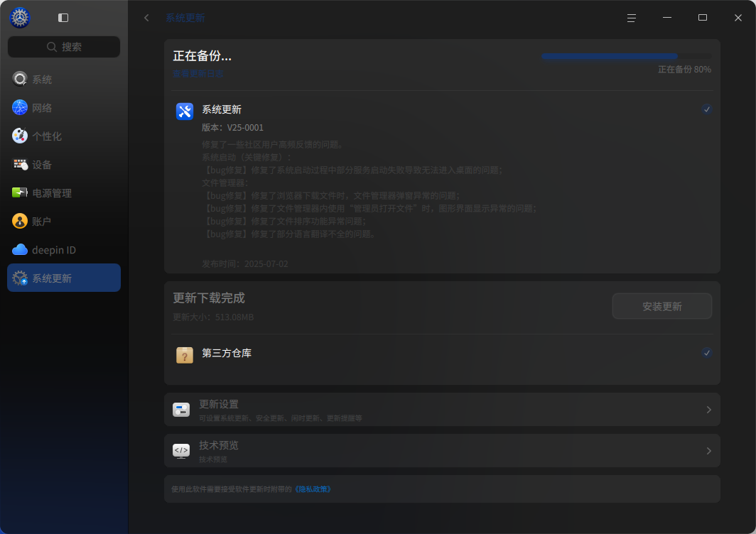Click the 电源管理 battery icon

20,192
